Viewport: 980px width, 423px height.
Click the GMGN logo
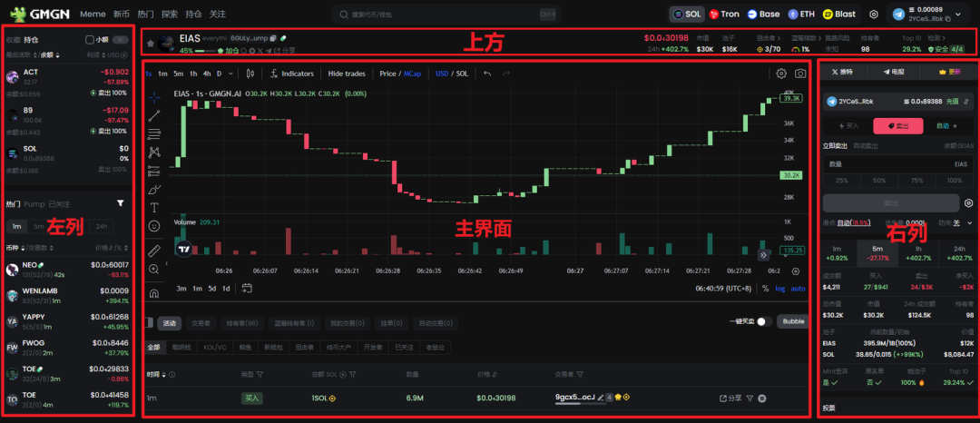pyautogui.click(x=39, y=13)
